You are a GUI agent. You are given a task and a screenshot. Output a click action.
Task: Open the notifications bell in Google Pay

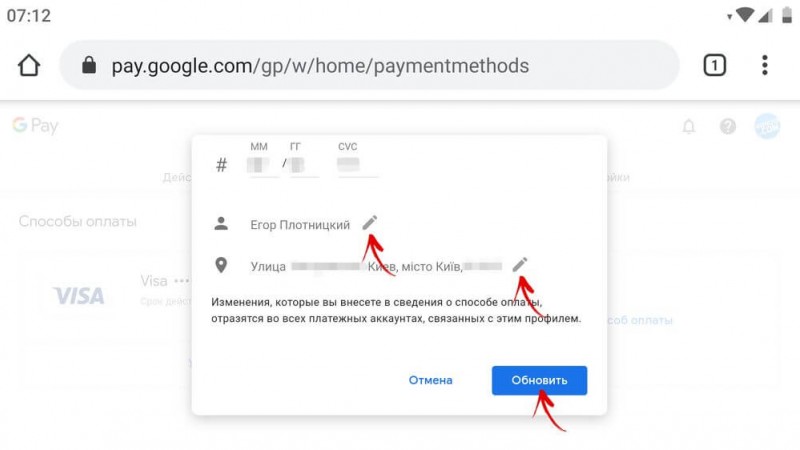tap(689, 126)
